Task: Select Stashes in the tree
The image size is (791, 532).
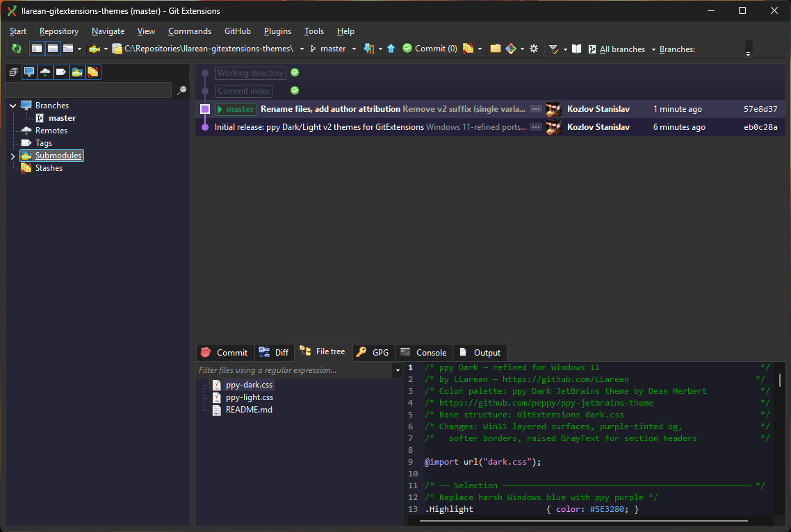Action: pos(49,168)
